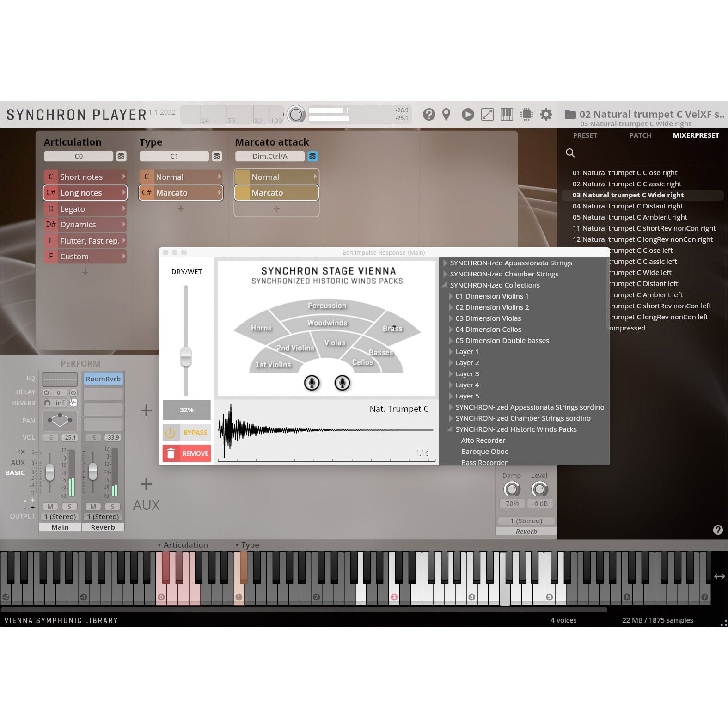Click the Level knob at -6 dB
The image size is (728, 728).
click(x=539, y=489)
